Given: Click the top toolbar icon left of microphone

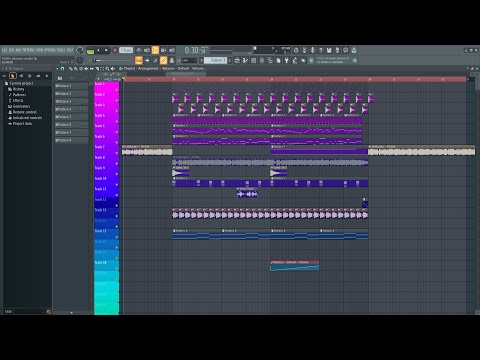Looking at the screenshot, I should tap(304, 50).
